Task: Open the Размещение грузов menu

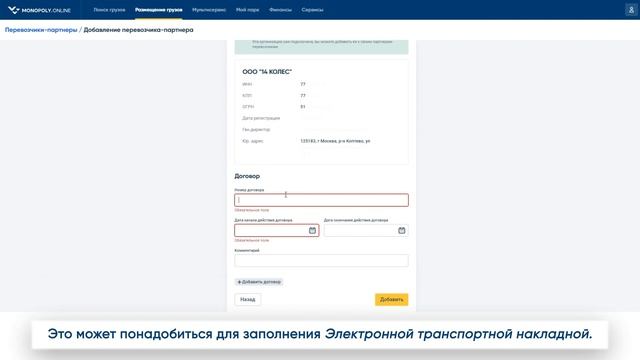Action: pos(159,10)
